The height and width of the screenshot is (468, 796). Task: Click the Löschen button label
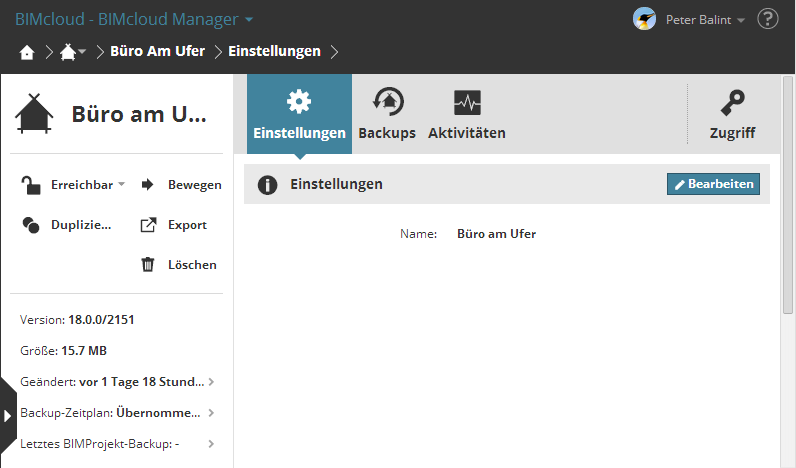(x=192, y=264)
